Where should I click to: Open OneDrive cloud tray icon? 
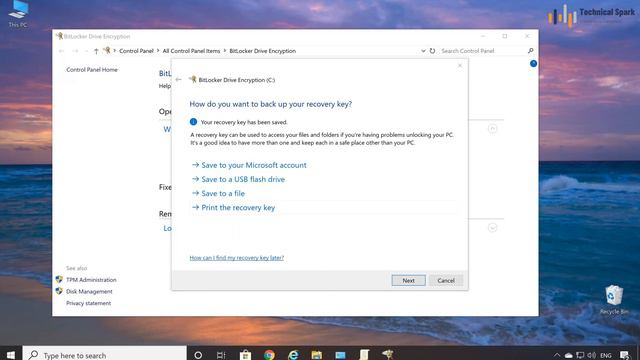click(x=568, y=355)
